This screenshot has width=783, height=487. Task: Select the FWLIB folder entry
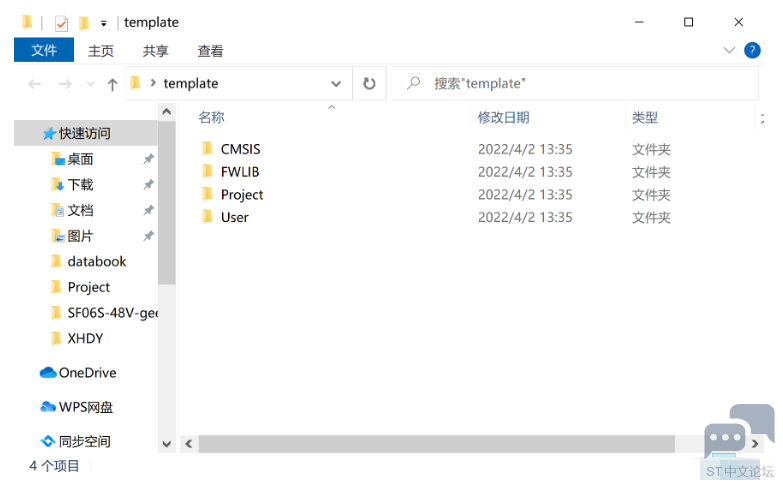(240, 172)
